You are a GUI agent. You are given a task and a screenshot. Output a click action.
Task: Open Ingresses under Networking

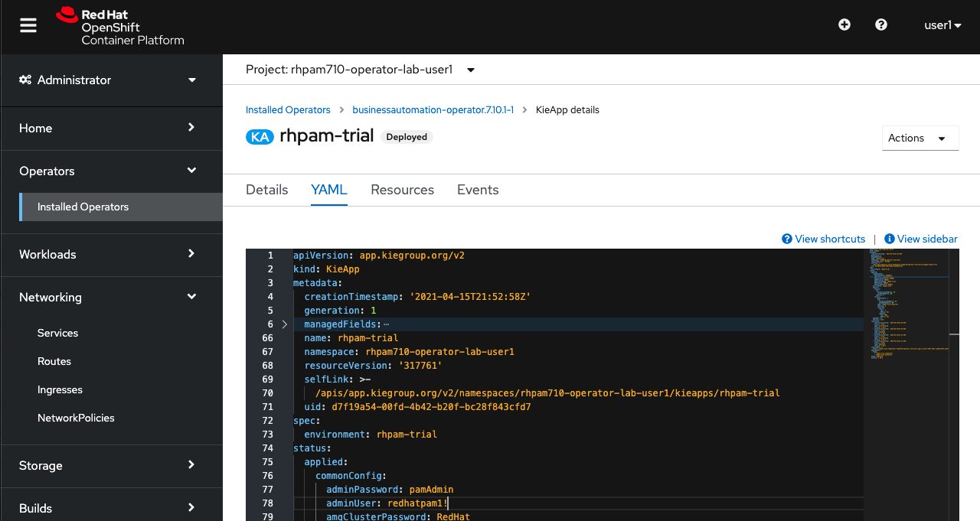click(x=60, y=389)
